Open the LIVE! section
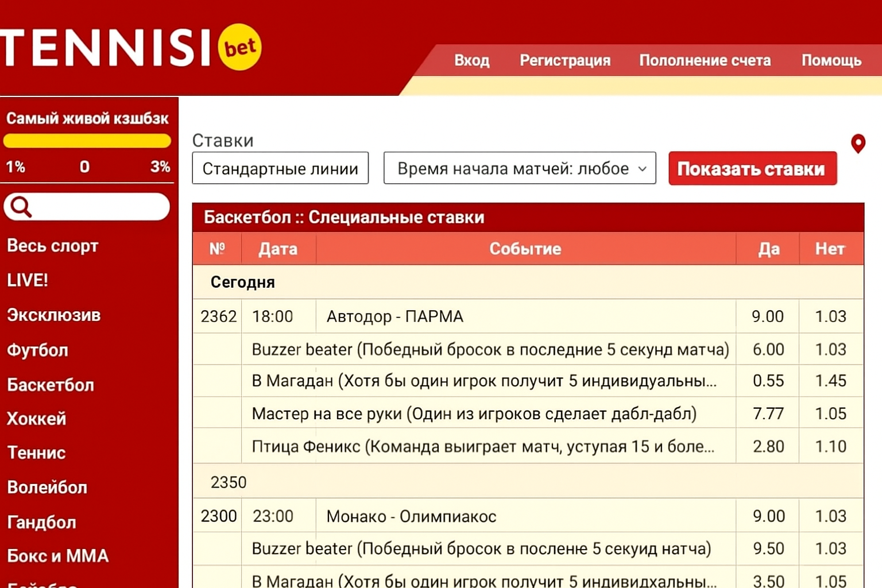Image resolution: width=882 pixels, height=588 pixels. (26, 280)
